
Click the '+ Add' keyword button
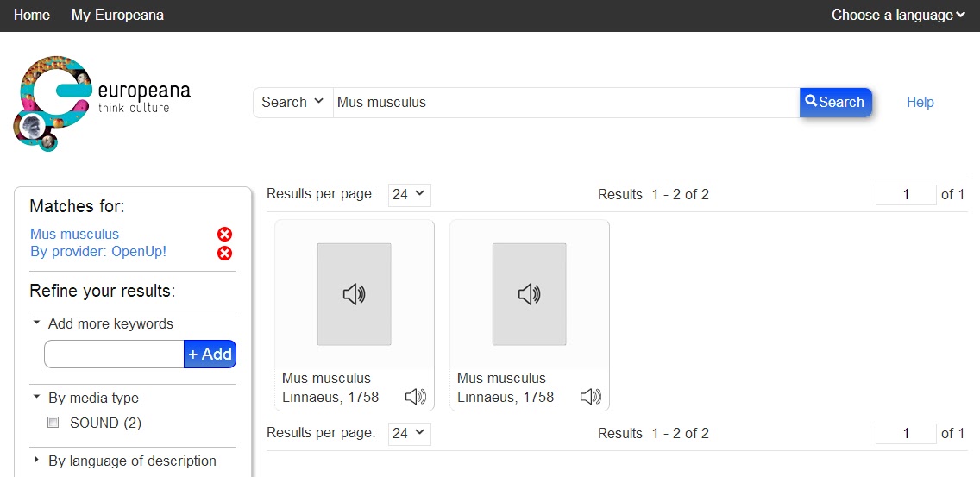(x=210, y=354)
